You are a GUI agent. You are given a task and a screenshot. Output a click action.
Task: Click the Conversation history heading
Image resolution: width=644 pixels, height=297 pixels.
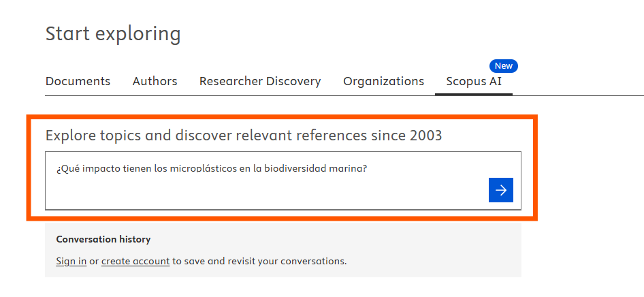click(x=103, y=239)
